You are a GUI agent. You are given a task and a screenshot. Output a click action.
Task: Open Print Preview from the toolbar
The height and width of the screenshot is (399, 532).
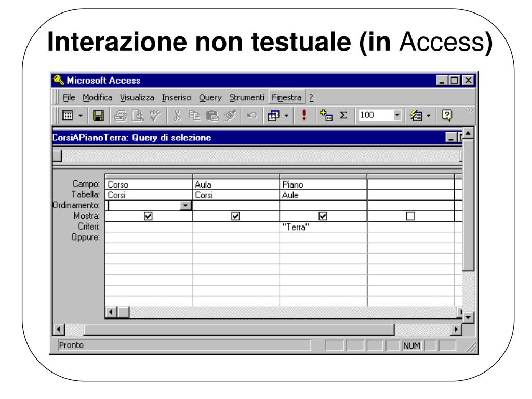138,116
